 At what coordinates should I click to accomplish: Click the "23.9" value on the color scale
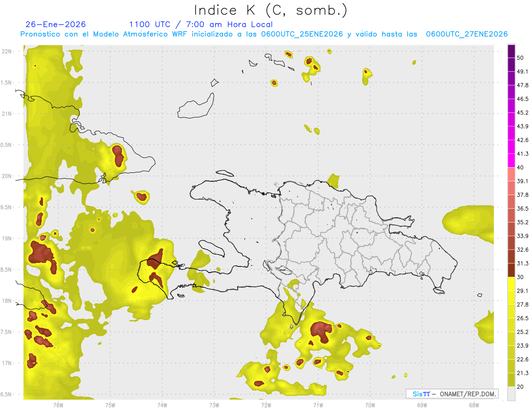[x=523, y=346]
